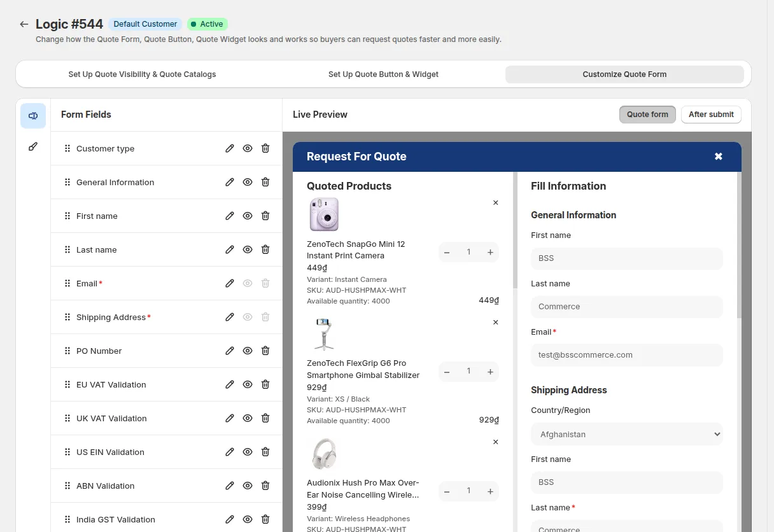Edit the Customer type field
The image size is (774, 532).
click(x=230, y=148)
